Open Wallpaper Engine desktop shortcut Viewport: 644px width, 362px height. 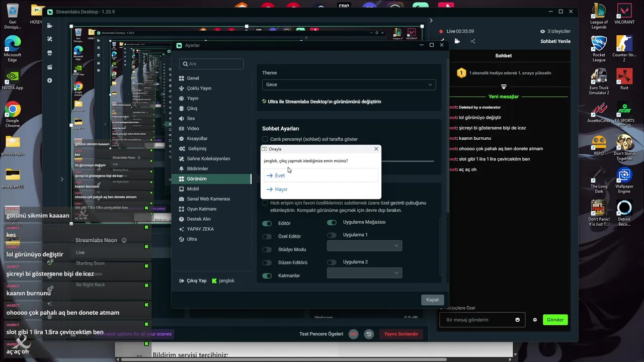tap(624, 180)
